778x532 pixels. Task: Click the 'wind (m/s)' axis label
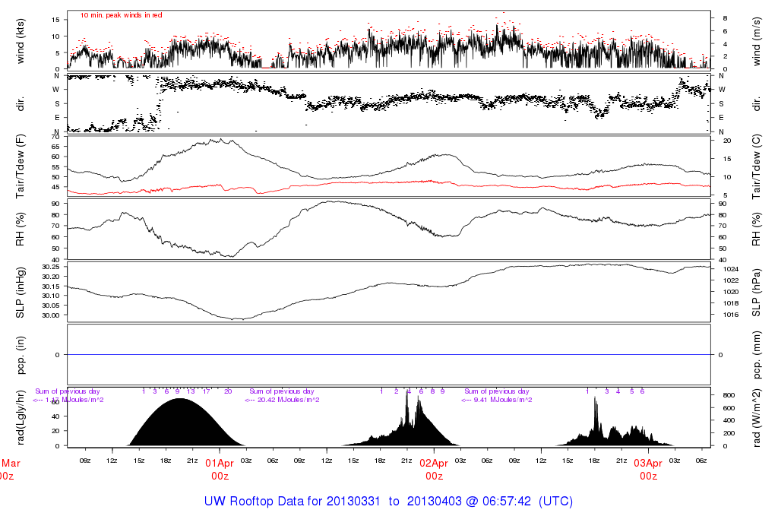tap(756, 42)
